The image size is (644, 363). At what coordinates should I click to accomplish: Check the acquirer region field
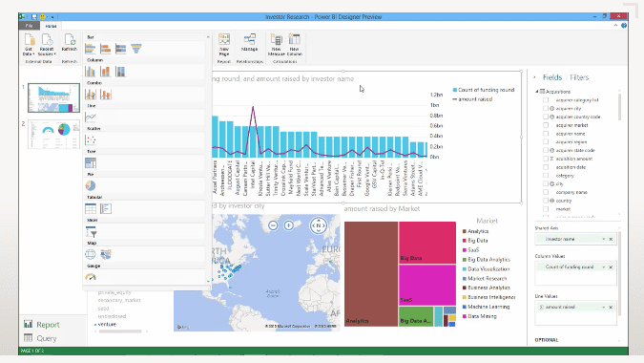[546, 141]
